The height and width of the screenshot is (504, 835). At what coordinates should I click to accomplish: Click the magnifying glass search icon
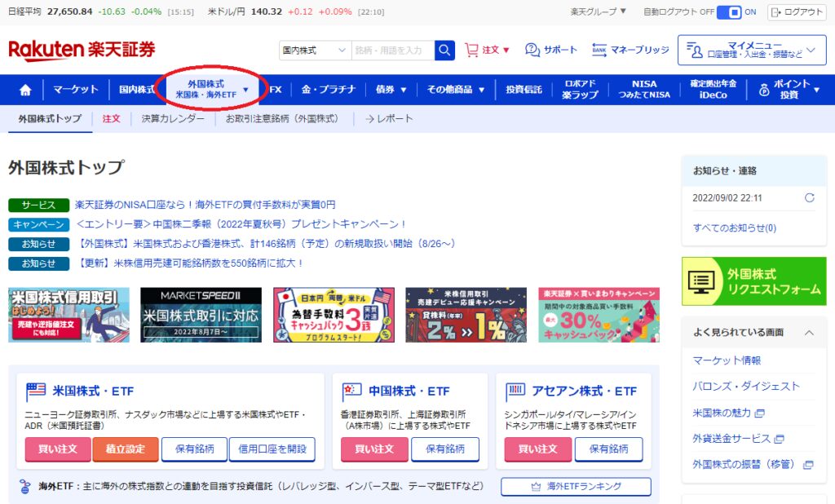(x=444, y=50)
